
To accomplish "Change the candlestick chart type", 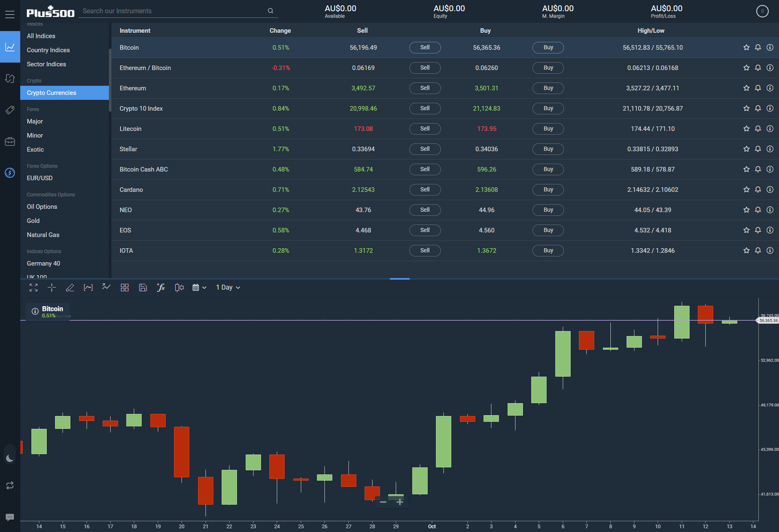I will pyautogui.click(x=179, y=288).
